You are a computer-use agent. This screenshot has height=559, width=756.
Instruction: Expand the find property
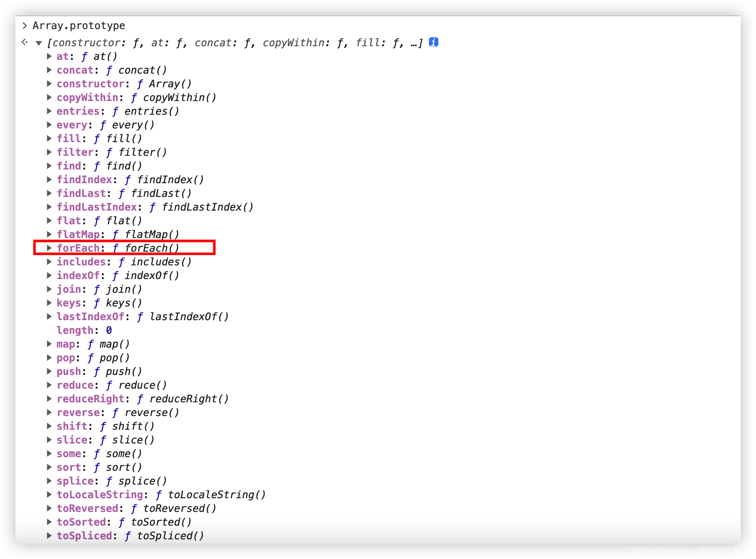[x=49, y=166]
